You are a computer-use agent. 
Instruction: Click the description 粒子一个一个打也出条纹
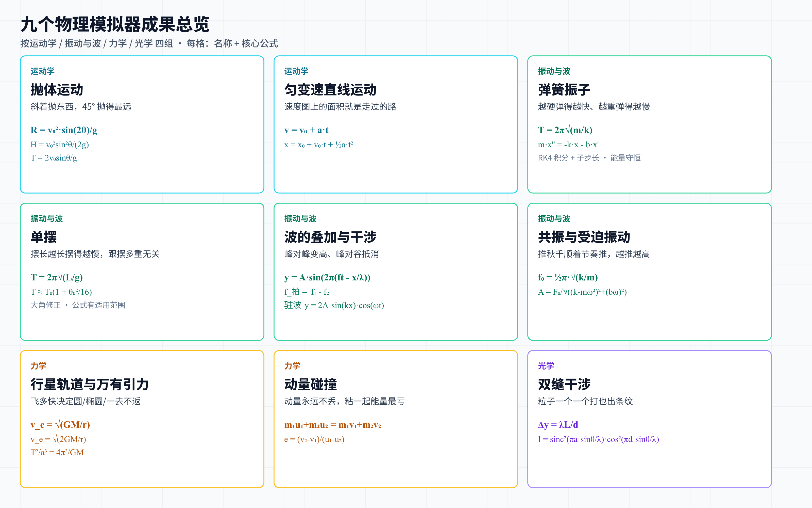pos(585,401)
